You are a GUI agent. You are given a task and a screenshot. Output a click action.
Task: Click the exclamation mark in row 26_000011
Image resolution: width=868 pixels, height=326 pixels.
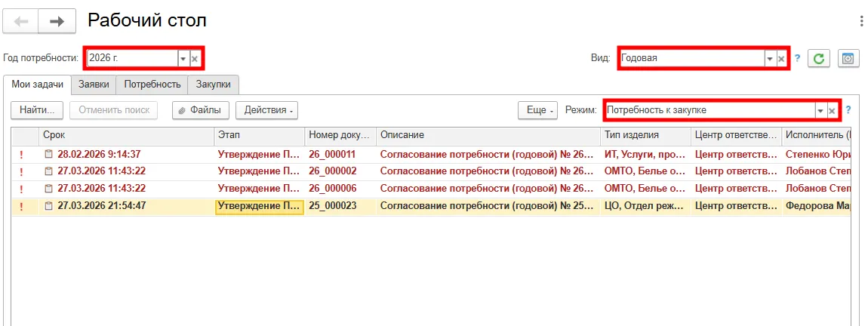[x=21, y=155]
